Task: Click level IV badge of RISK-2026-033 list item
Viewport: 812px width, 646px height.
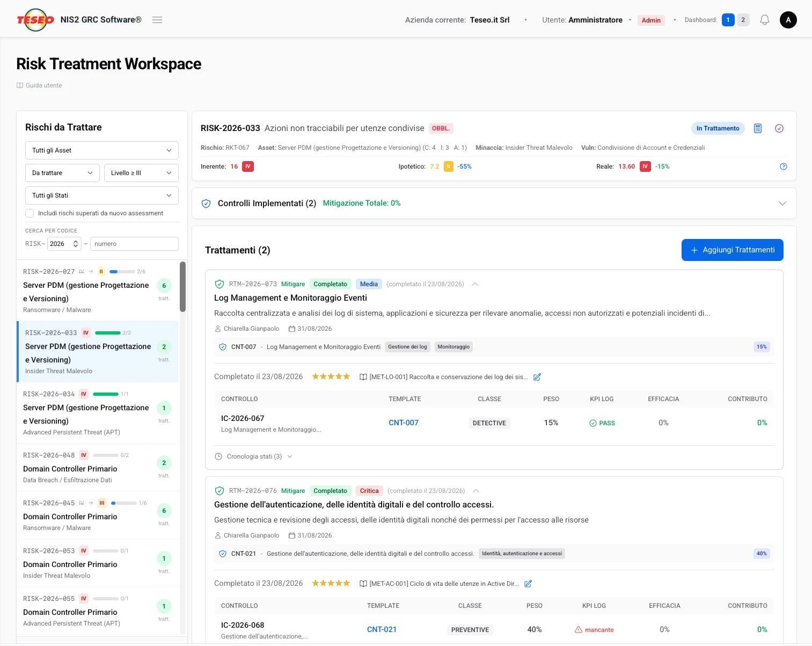Action: point(86,333)
